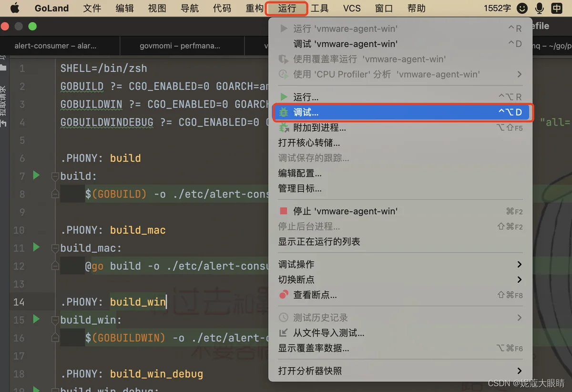Switch to the alert-consumer editor tab
The image size is (572, 392).
click(55, 46)
